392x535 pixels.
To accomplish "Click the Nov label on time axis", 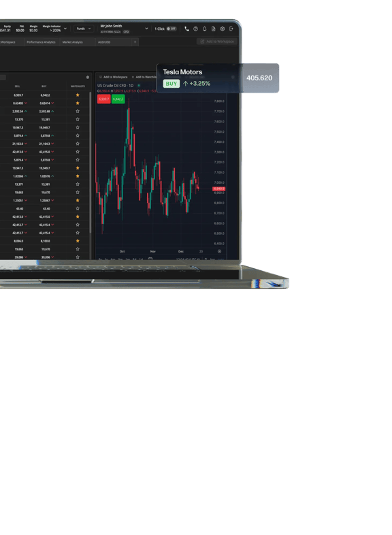I will point(153,251).
